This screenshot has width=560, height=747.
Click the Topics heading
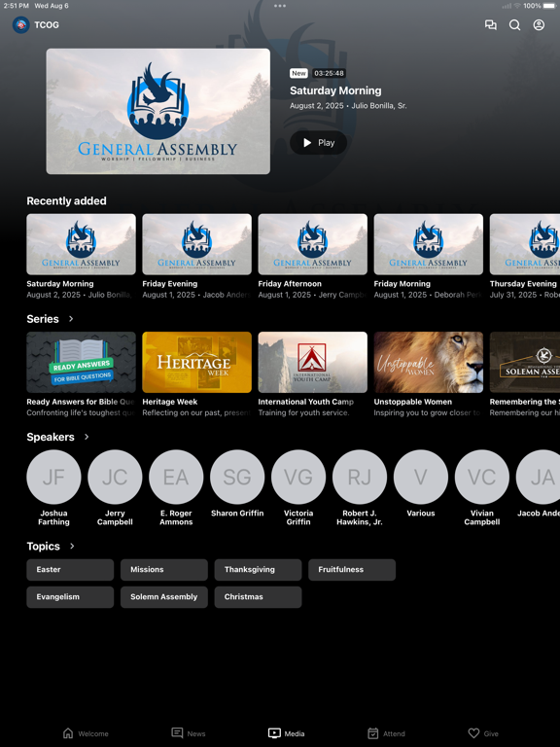(44, 546)
